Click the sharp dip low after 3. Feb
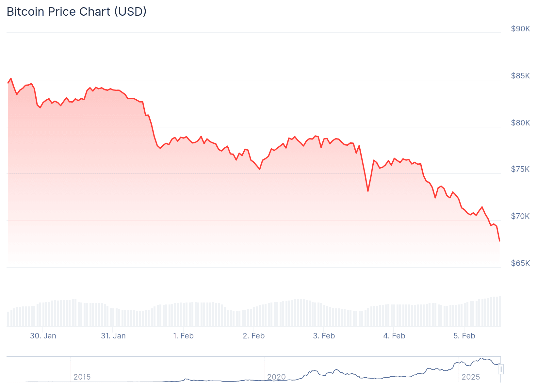 (x=368, y=191)
